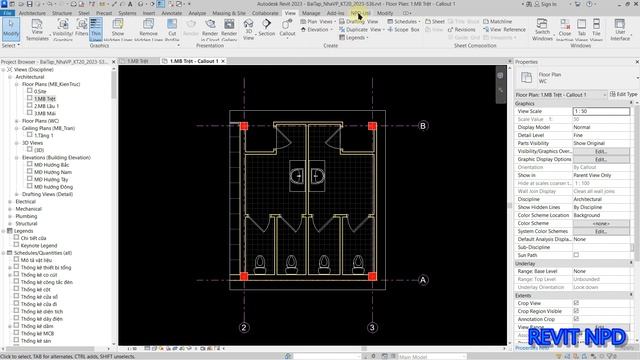Toggle the Crop View checkbox
The height and width of the screenshot is (360, 640).
coord(576,303)
